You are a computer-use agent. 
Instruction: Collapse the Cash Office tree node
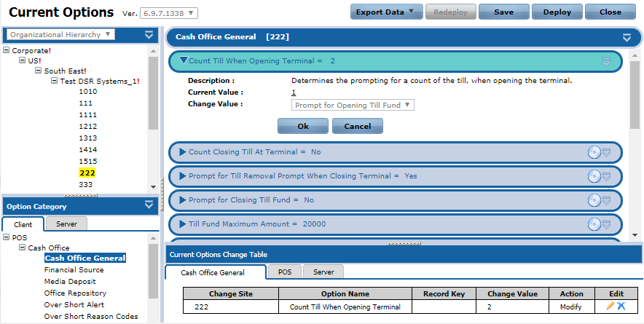(x=22, y=248)
